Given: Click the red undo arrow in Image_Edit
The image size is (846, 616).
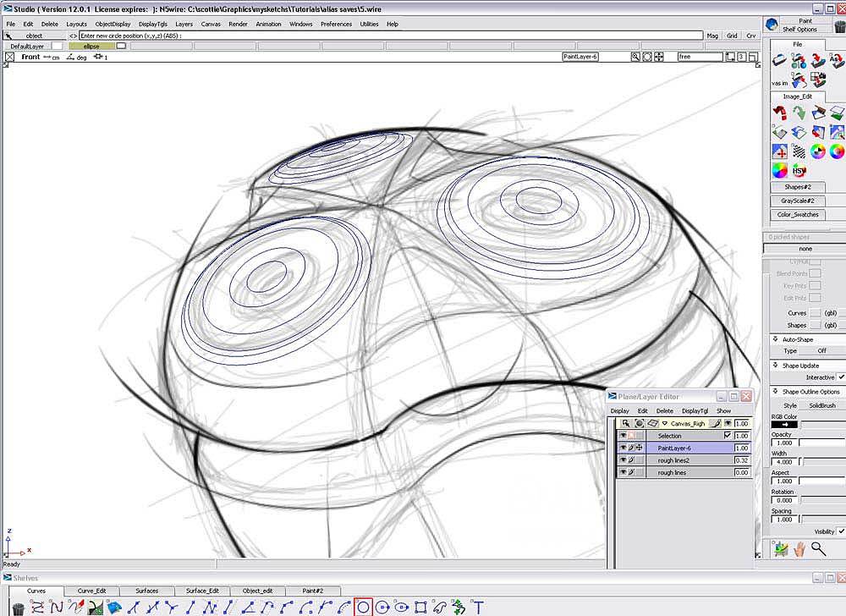Looking at the screenshot, I should tap(779, 113).
